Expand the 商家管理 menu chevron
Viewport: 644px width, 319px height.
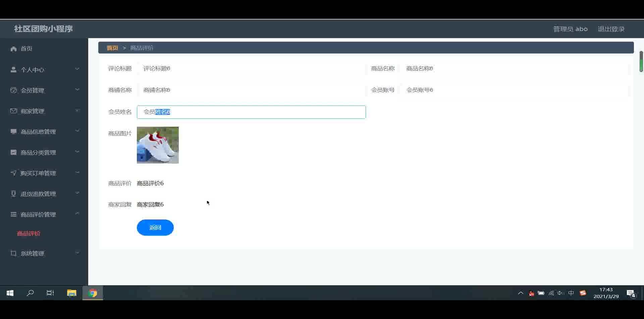pyautogui.click(x=77, y=110)
